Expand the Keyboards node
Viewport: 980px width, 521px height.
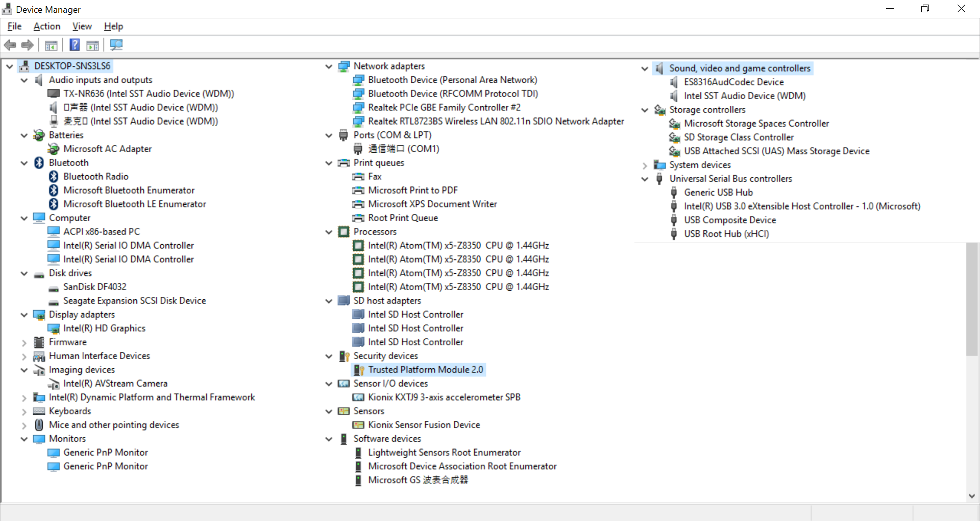coord(24,412)
